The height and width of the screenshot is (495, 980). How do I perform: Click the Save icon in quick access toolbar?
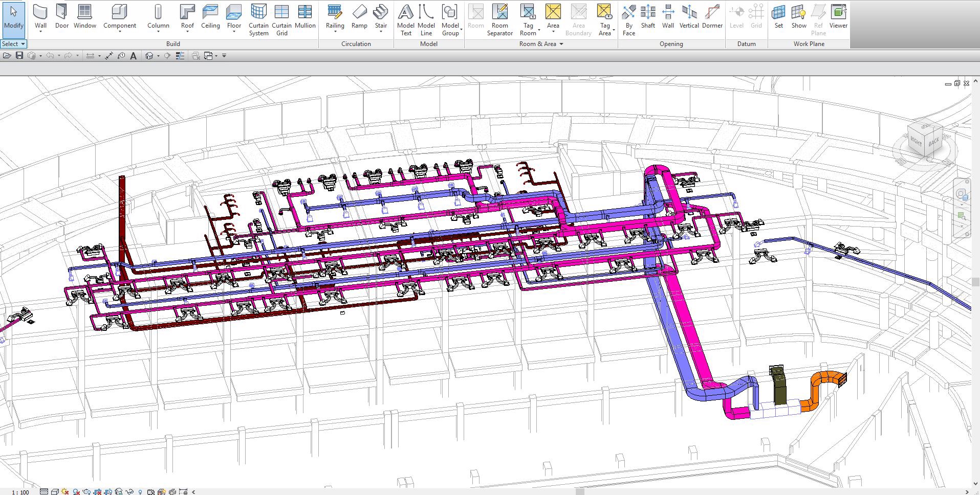coord(19,56)
